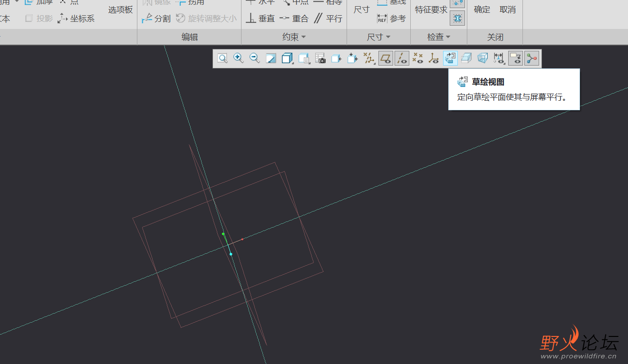
Task: Click the cube with down arrow view icon
Action: 353,58
